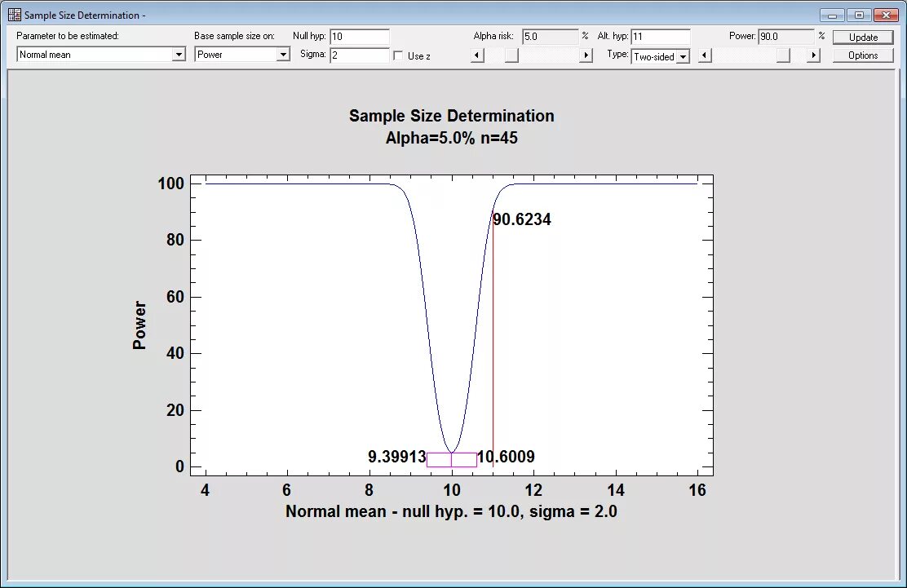The width and height of the screenshot is (907, 588).
Task: Click the Sample Size Determination window icon
Action: pyautogui.click(x=15, y=15)
